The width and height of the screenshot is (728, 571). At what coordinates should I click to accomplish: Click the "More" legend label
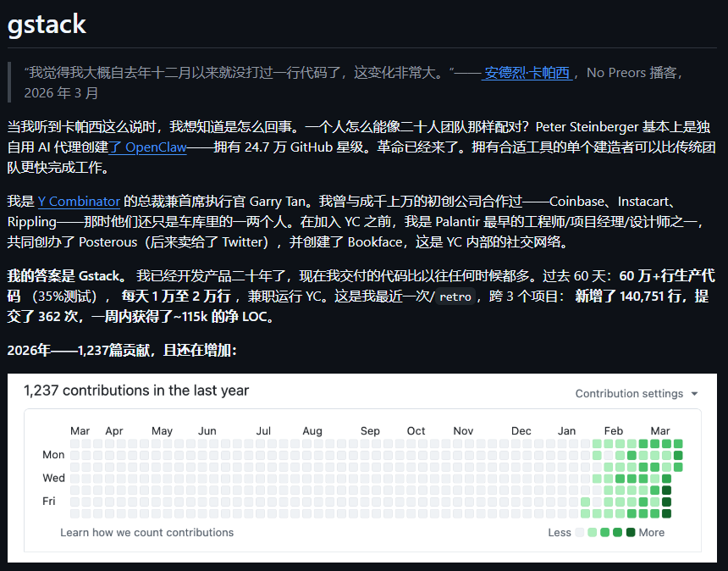pyautogui.click(x=652, y=533)
